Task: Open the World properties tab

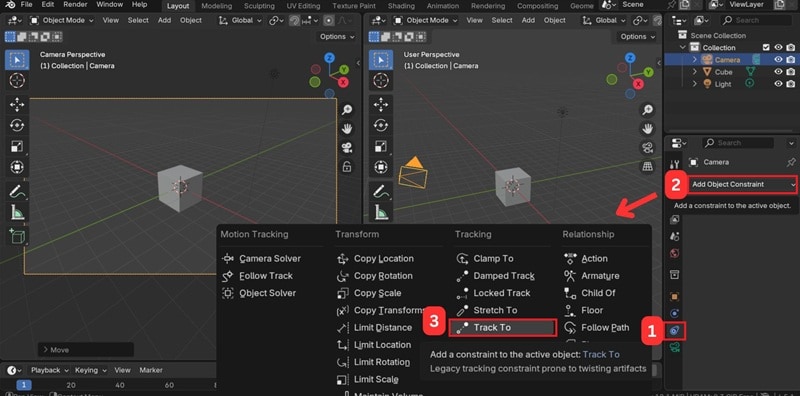Action: point(674,254)
